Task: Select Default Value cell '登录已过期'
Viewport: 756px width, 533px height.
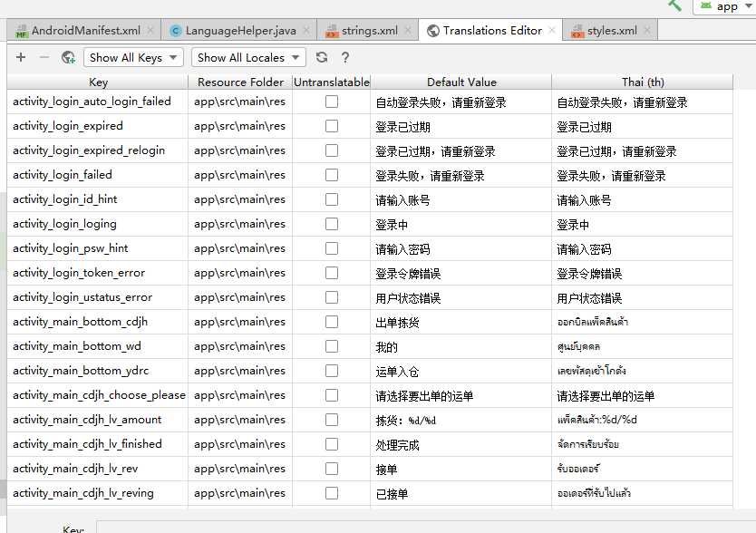Action: [x=460, y=126]
